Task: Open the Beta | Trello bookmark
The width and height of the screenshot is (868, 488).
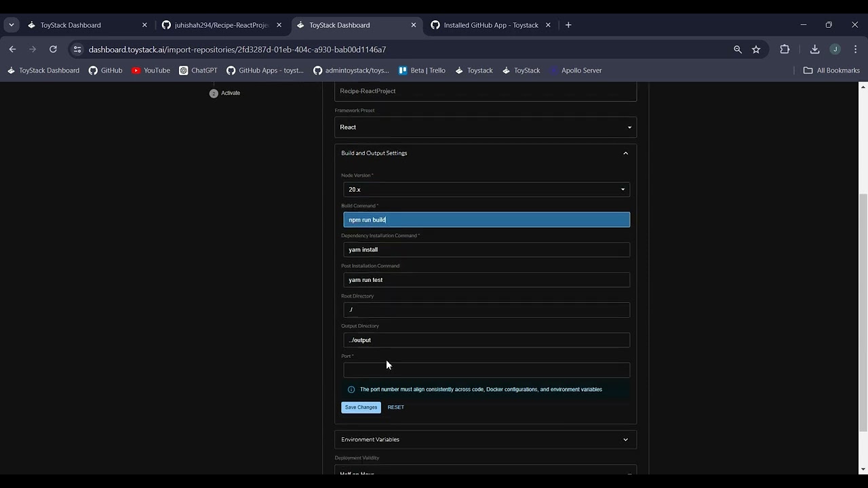Action: point(422,70)
